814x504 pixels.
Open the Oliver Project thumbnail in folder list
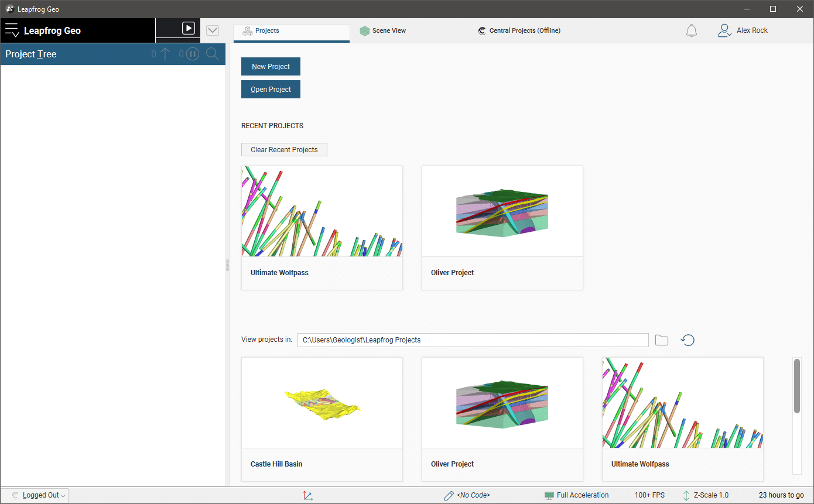coord(502,403)
